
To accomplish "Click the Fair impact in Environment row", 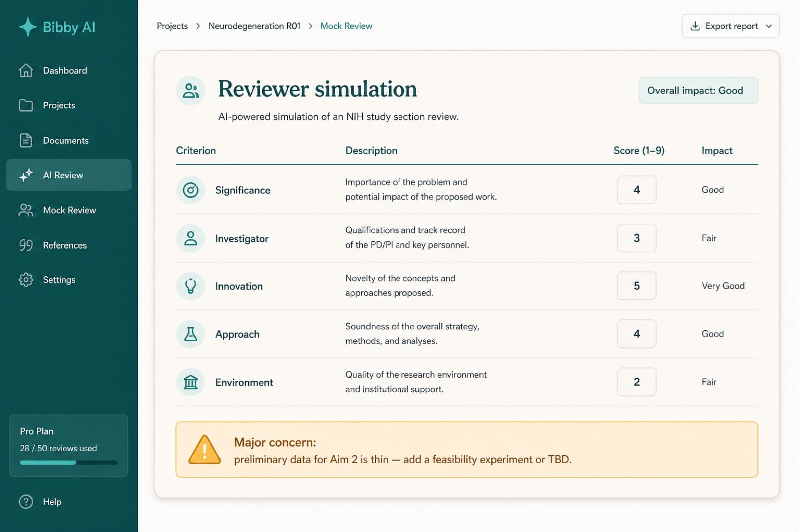I will click(x=709, y=382).
